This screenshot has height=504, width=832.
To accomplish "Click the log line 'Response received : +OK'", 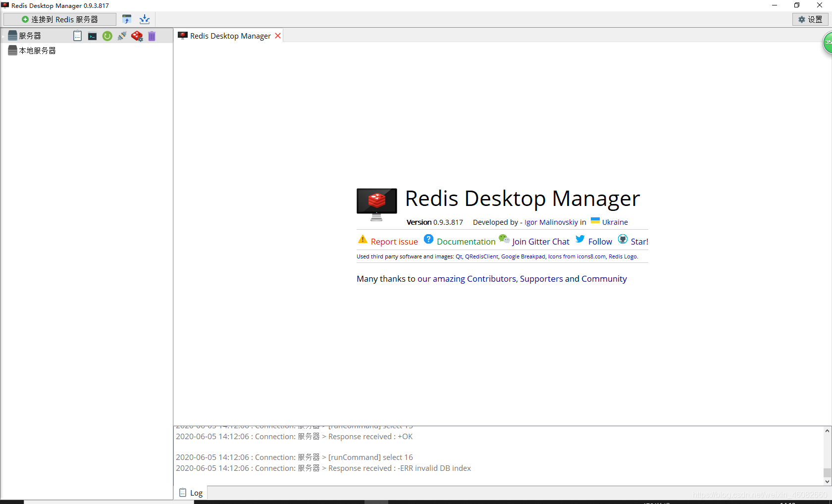I will [294, 437].
